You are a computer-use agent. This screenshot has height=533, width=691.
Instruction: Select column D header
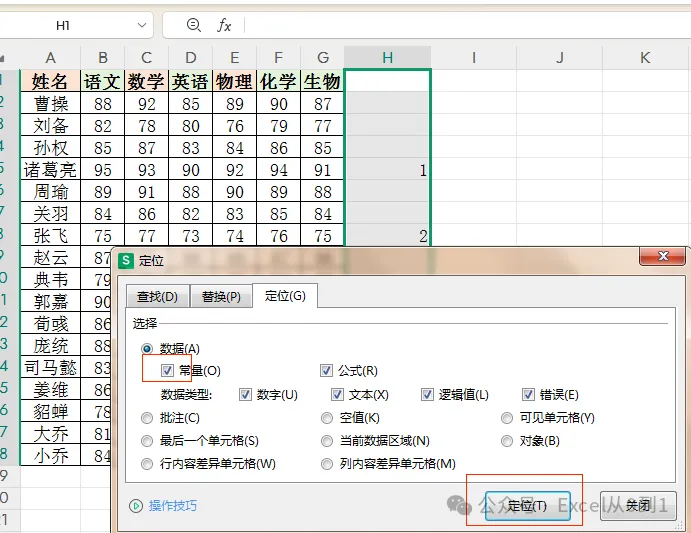pos(191,58)
